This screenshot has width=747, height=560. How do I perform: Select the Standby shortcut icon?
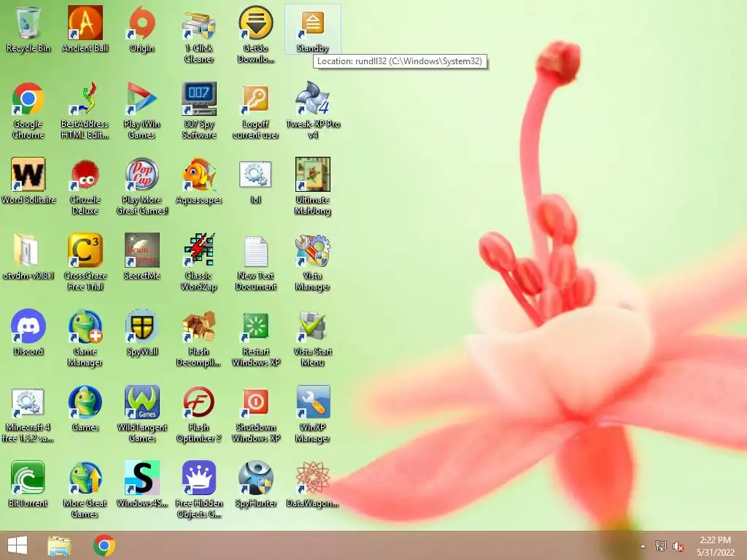click(312, 24)
